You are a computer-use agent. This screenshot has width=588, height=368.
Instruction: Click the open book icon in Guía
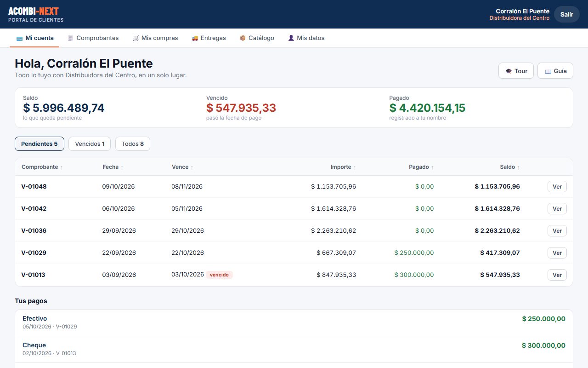[548, 71]
